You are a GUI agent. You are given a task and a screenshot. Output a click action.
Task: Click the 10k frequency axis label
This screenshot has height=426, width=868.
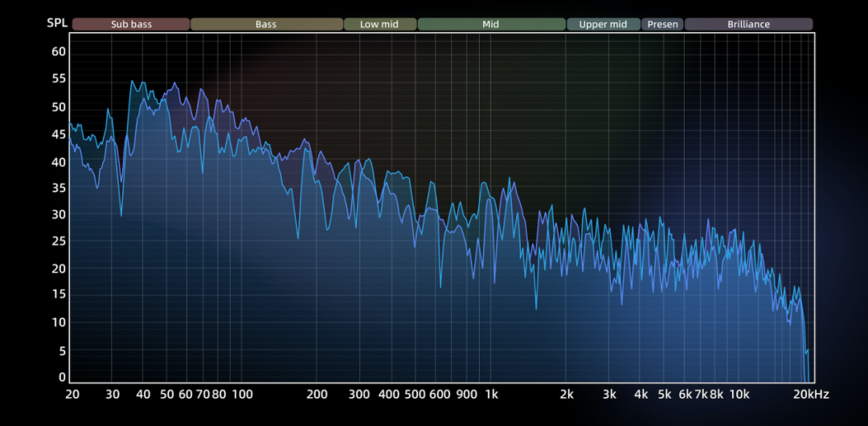739,395
